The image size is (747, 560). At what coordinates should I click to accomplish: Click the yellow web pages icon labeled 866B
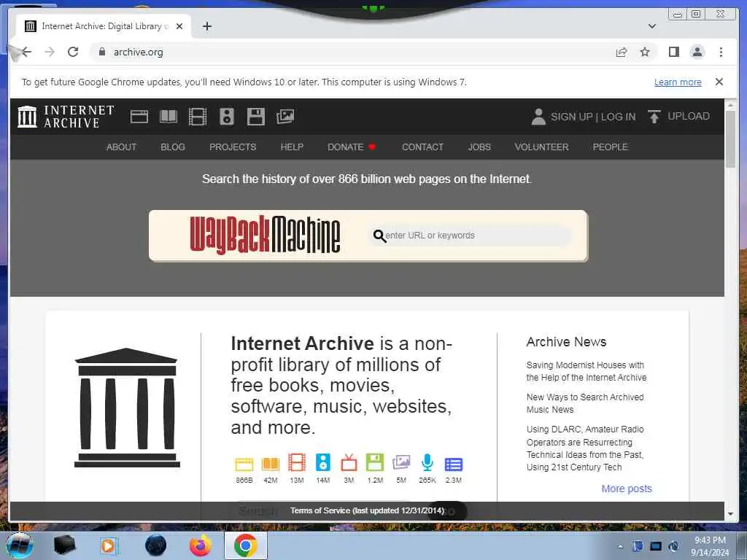coord(244,464)
